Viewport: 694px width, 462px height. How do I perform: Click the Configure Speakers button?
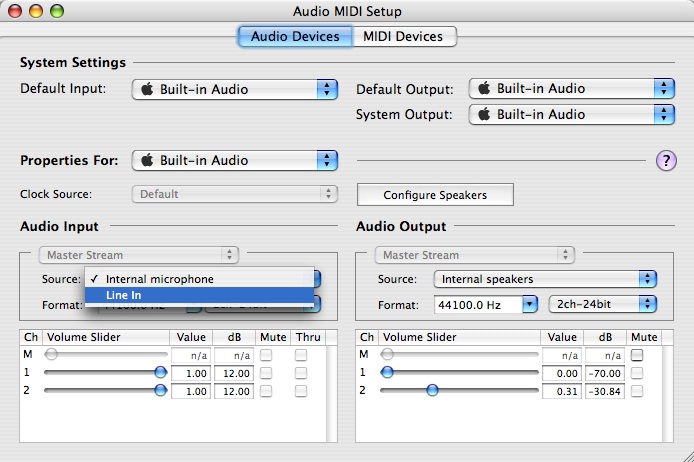tap(435, 194)
